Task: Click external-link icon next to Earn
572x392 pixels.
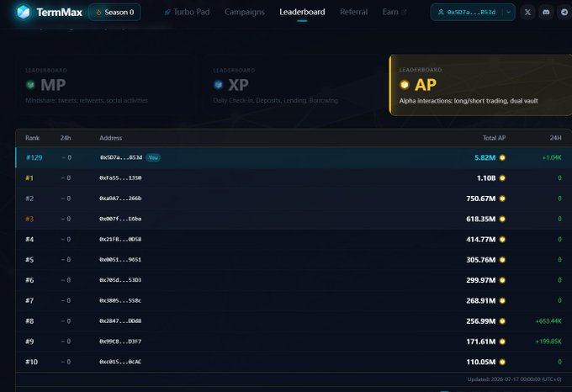Action: click(404, 13)
